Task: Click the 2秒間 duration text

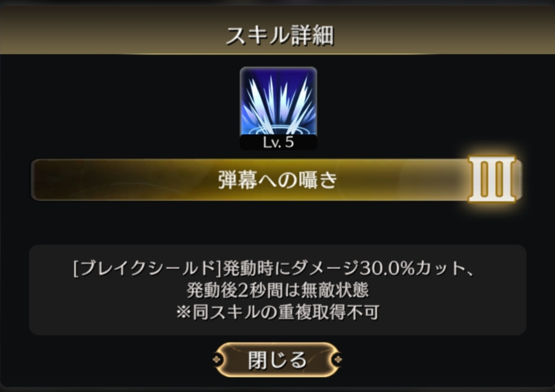Action: (x=260, y=290)
